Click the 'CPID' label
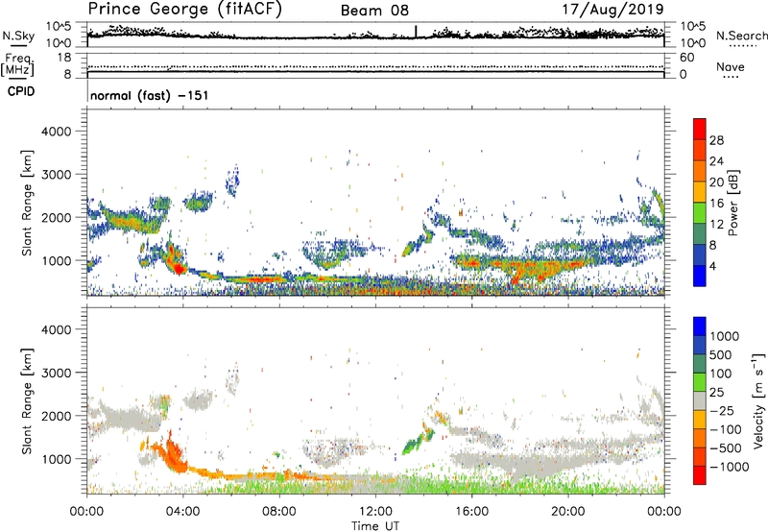The height and width of the screenshot is (532, 768). point(21,91)
